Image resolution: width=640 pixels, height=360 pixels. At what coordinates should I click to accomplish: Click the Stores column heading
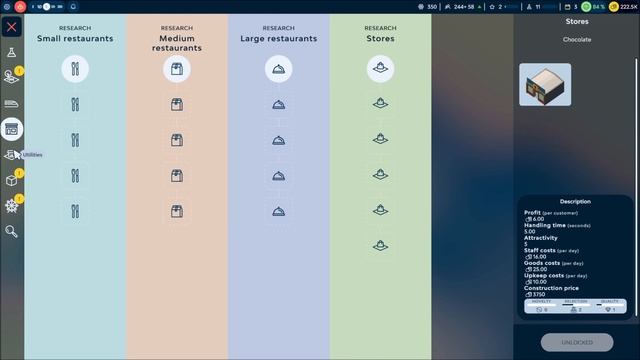point(380,38)
